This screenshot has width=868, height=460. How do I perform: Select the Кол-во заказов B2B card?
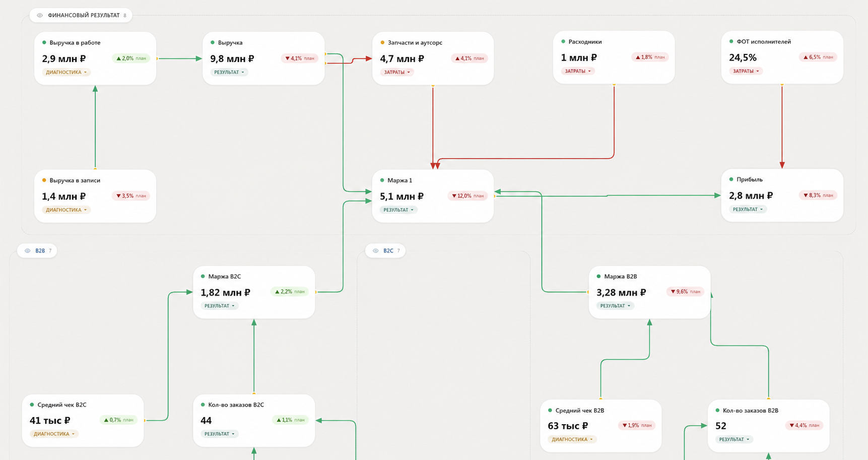point(768,426)
